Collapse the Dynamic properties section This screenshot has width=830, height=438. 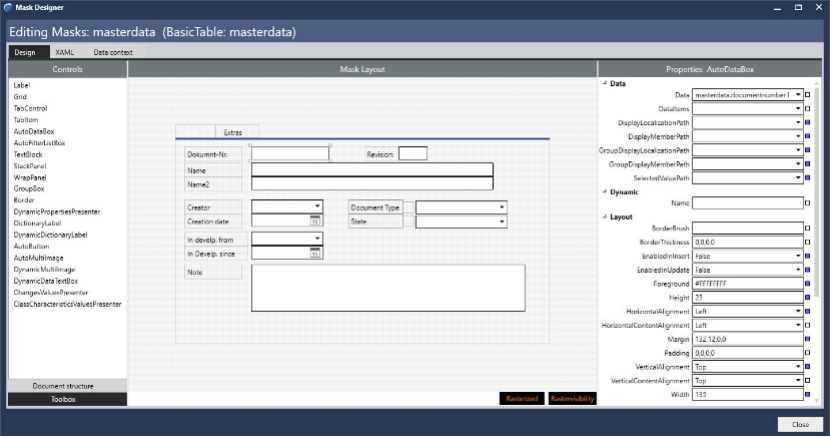coord(605,192)
